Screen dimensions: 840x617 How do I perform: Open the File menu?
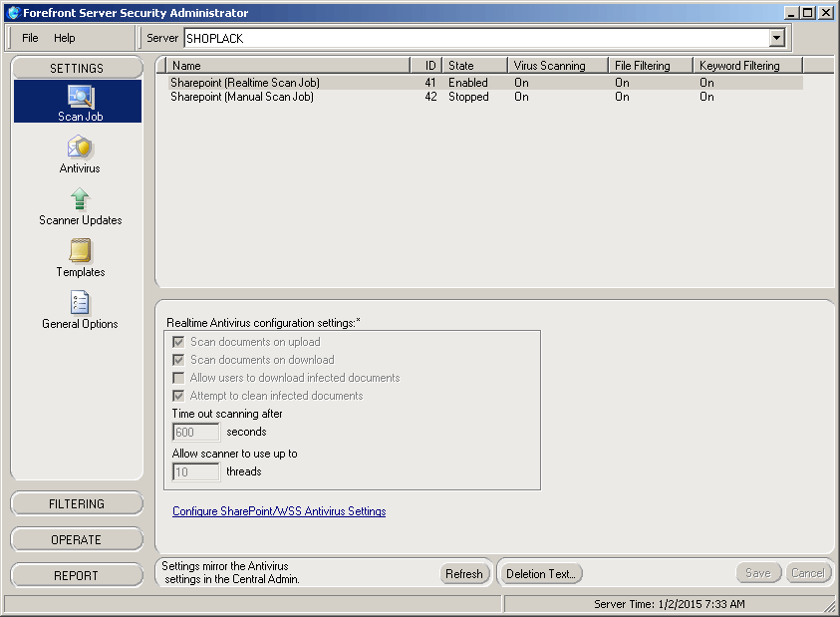pyautogui.click(x=30, y=38)
